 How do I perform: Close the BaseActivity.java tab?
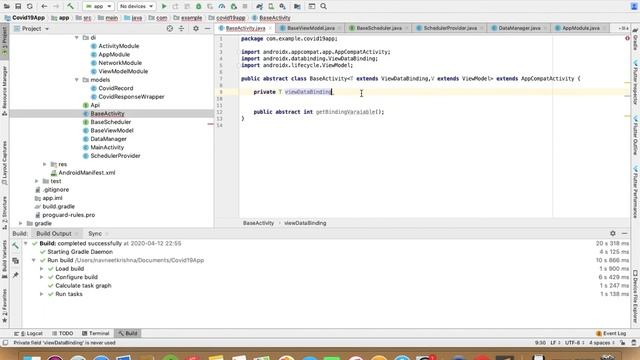[270, 28]
